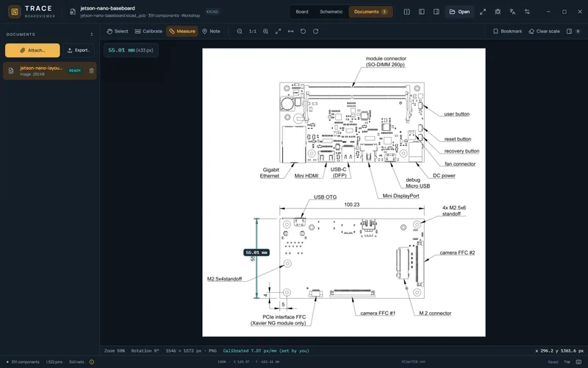Click the KICAD format badge
This screenshot has width=588, height=368.
212,12
